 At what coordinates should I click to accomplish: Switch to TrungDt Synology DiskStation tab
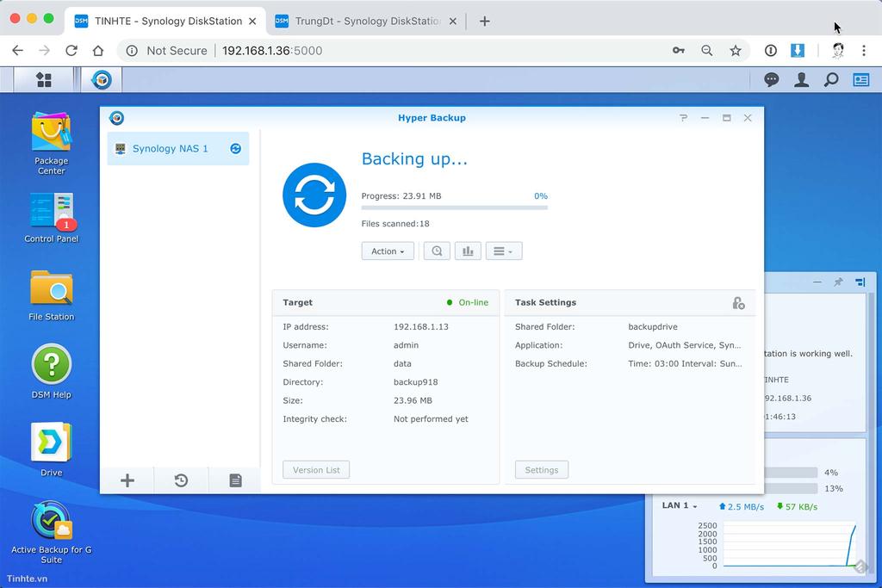tap(365, 22)
